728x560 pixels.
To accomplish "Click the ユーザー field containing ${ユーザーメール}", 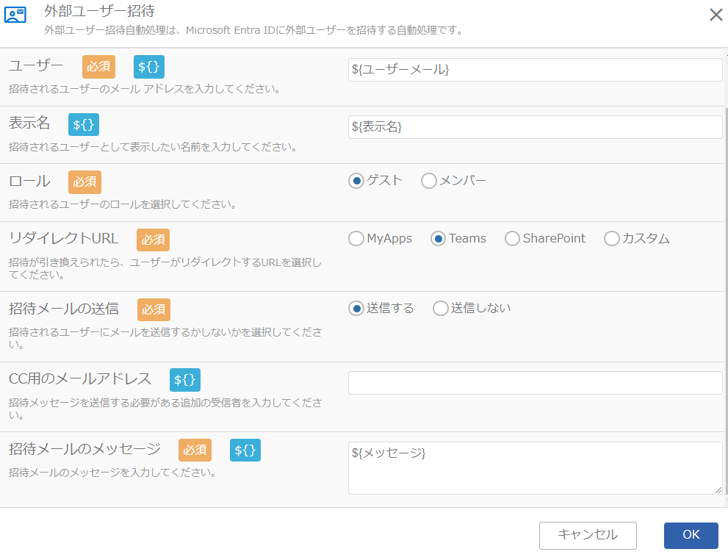I will (536, 70).
